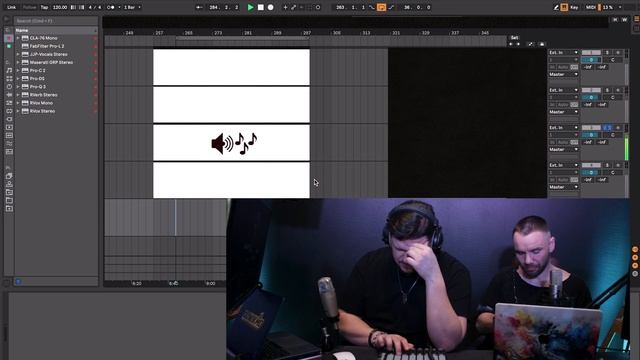Open MIDI Map Mode
The width and height of the screenshot is (640, 360).
pos(591,7)
